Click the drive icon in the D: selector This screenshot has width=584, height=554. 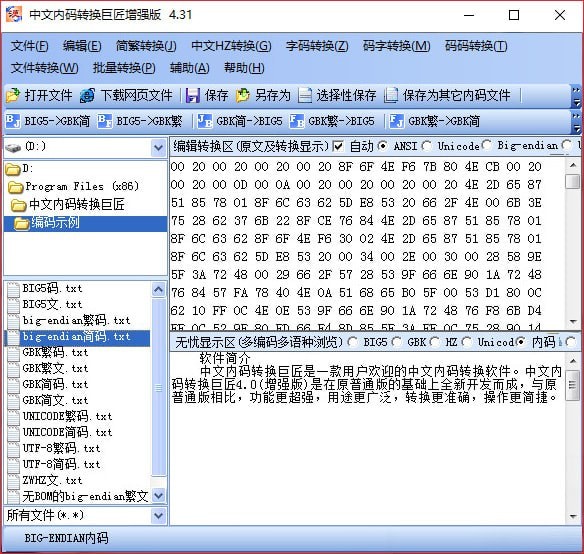[13, 148]
